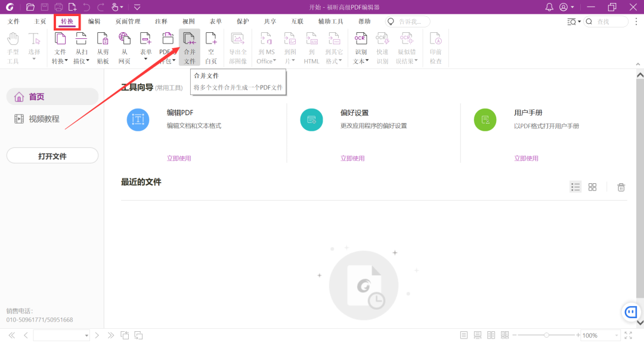
Task: Click the create new page icon in title bar
Action: (x=72, y=7)
